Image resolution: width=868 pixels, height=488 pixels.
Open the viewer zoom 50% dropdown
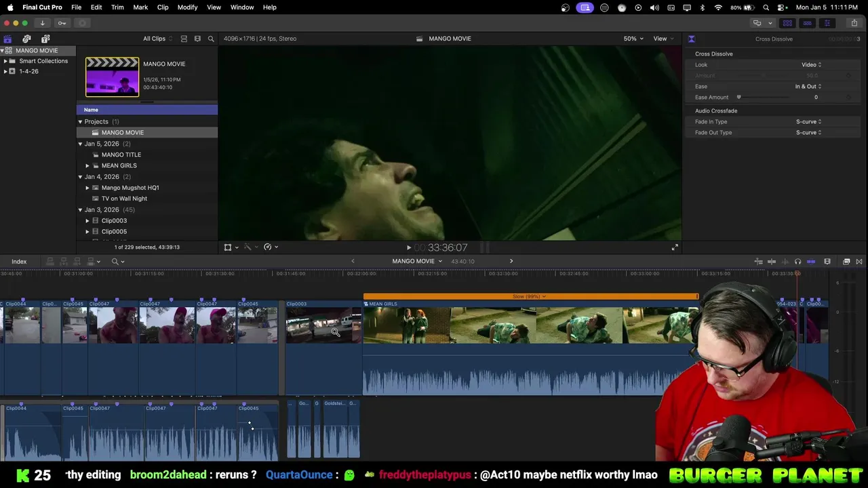tap(633, 39)
